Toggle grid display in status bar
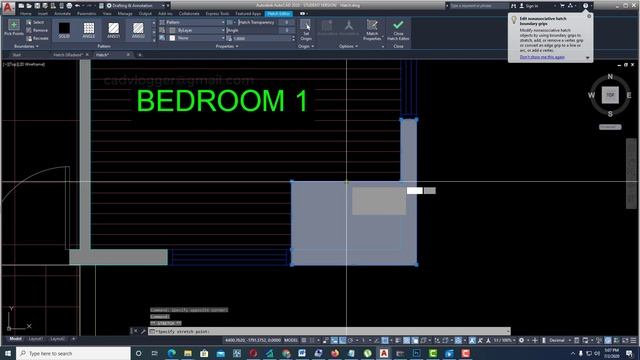 point(304,340)
